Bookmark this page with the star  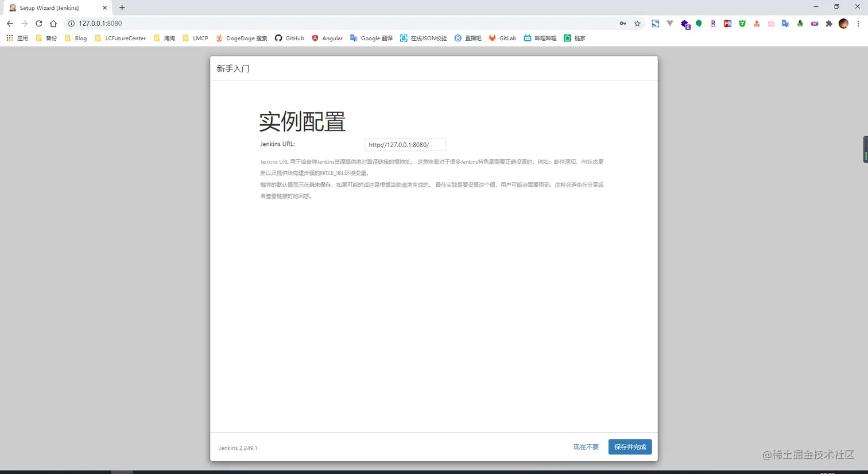tap(637, 24)
